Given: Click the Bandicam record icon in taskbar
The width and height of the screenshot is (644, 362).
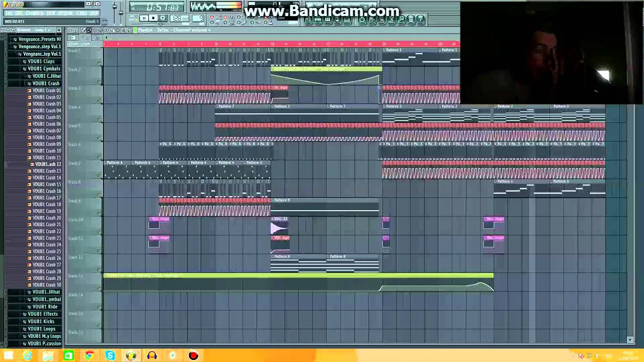Looking at the screenshot, I should coord(193,356).
